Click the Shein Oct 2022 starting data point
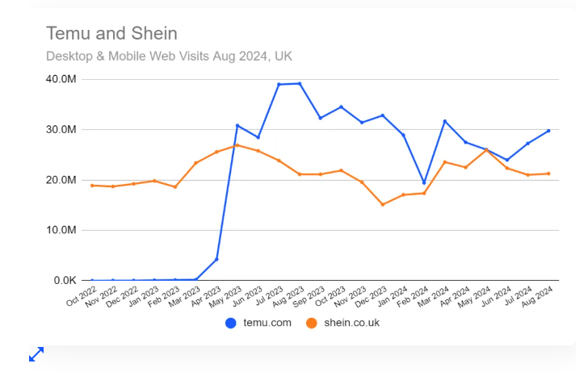588x372 pixels. pos(92,186)
